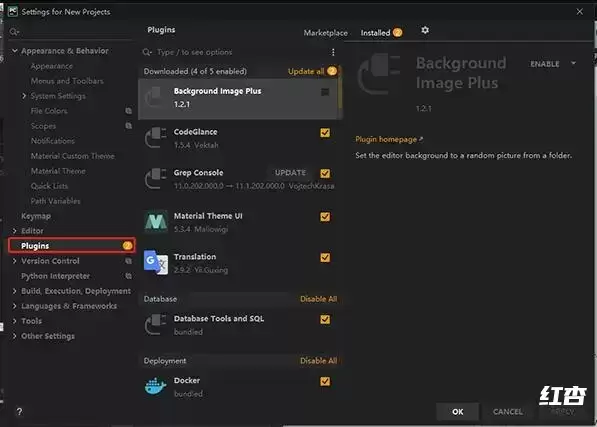Viewport: 597px width, 427px height.
Task: Select Plugins in the settings tree
Action: point(72,245)
